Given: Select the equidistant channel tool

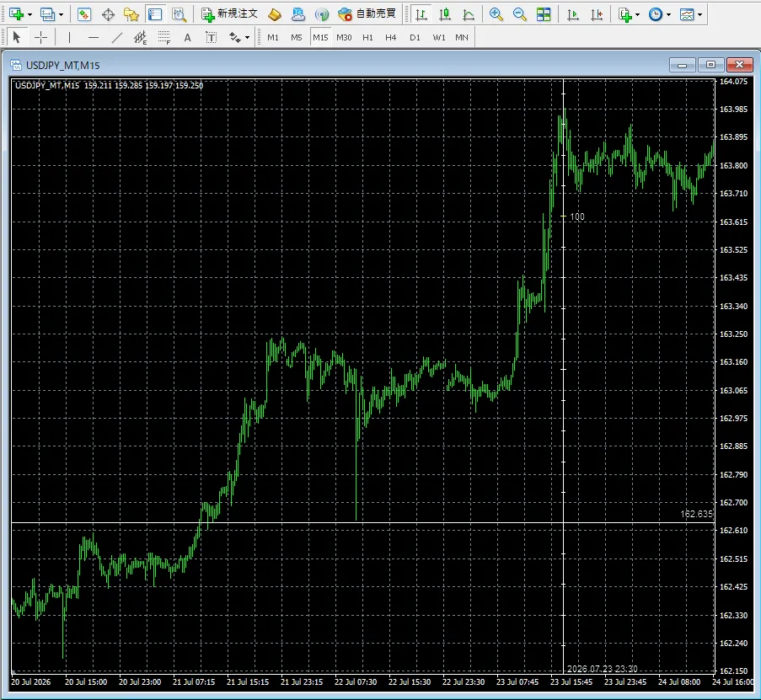Looking at the screenshot, I should tap(140, 37).
